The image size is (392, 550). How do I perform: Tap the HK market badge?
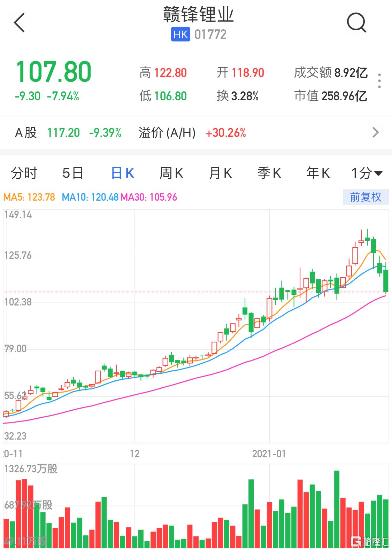[x=180, y=34]
